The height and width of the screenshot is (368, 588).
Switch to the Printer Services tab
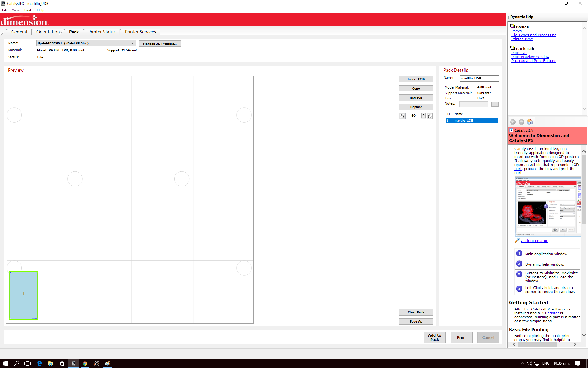(140, 32)
